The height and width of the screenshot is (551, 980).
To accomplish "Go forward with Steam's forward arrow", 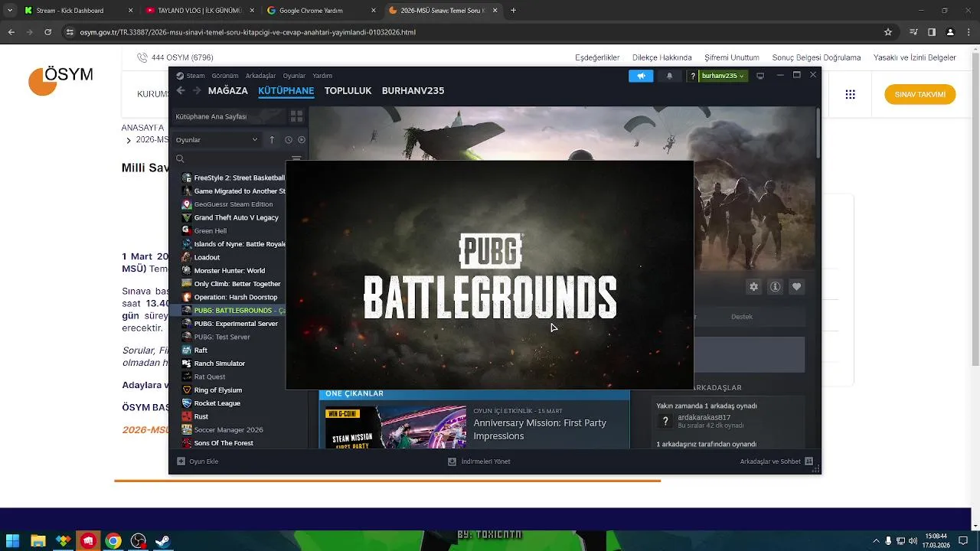I will click(x=197, y=90).
